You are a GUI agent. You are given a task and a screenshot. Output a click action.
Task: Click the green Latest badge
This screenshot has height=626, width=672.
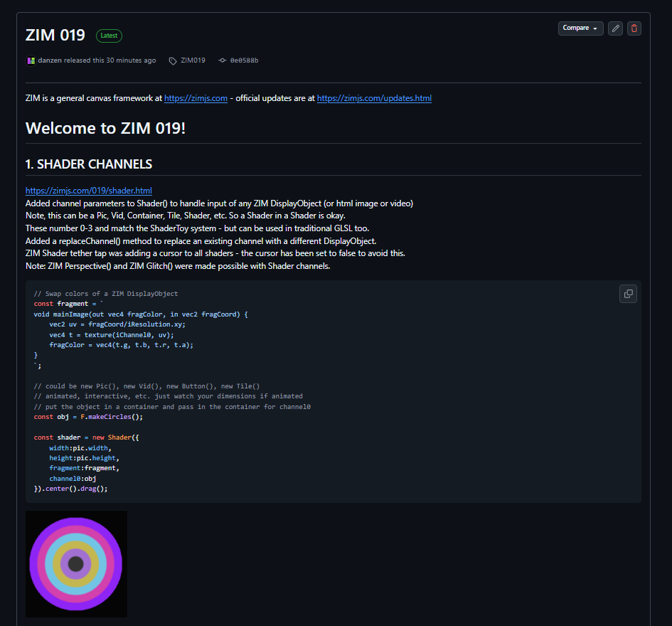coord(109,36)
